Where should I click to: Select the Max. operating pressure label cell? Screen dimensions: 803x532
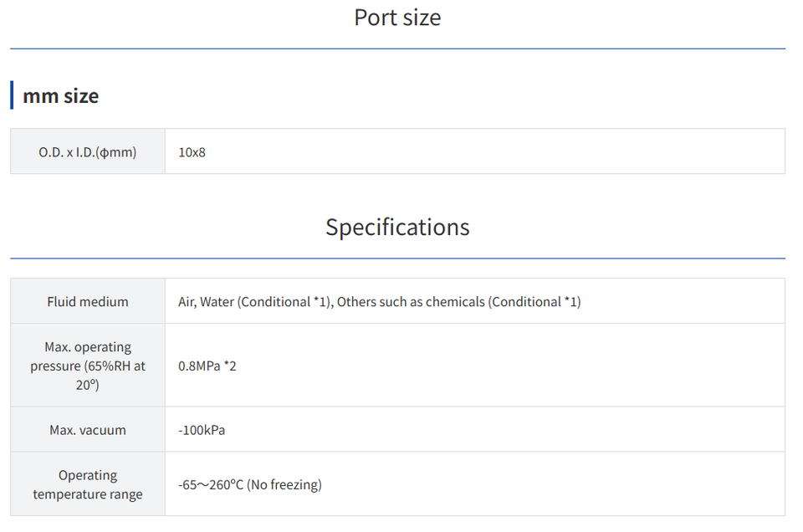(88, 366)
